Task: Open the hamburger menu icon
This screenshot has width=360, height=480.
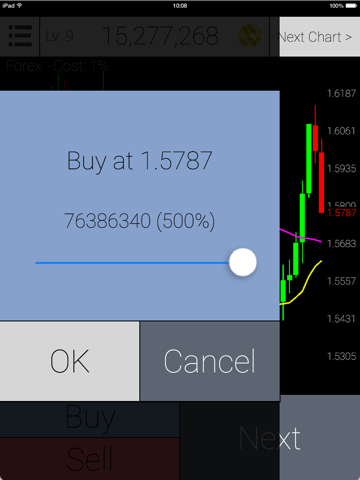Action: (20, 36)
